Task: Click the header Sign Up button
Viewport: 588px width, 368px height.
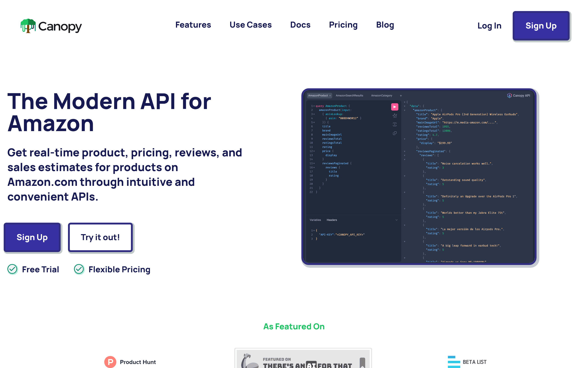Action: point(541,26)
